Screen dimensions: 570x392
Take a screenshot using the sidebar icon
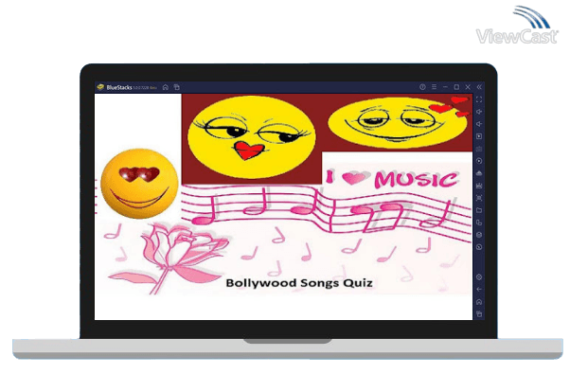[479, 198]
